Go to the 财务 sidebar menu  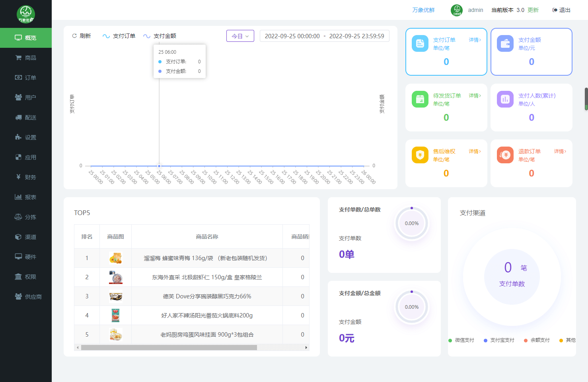coord(26,177)
